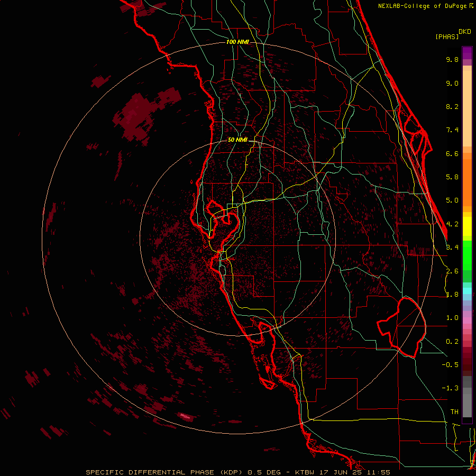
Task: Select the 5.0 value on color scale
Action: pos(452,200)
